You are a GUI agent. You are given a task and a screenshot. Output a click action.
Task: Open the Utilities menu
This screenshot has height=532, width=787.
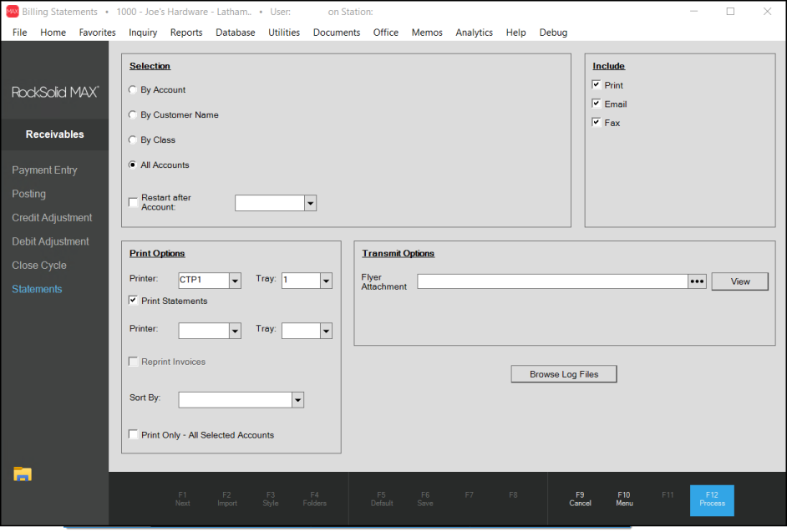click(x=284, y=33)
